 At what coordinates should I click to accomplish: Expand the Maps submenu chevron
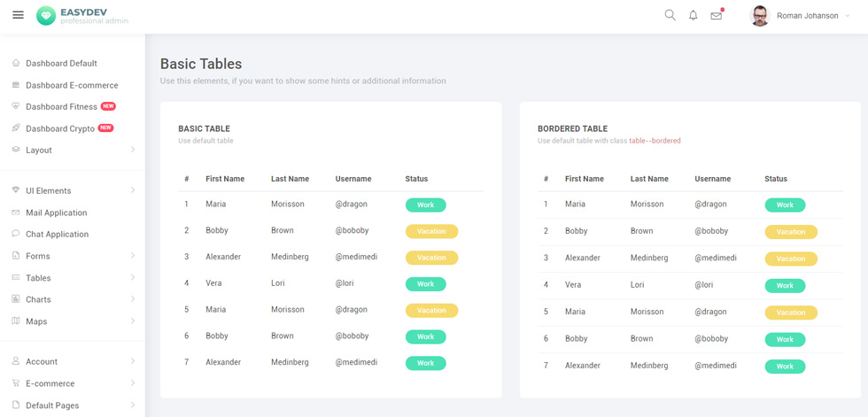(x=133, y=320)
